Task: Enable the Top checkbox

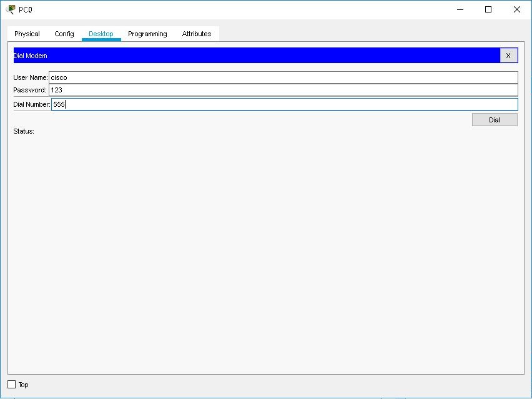Action: [x=12, y=385]
